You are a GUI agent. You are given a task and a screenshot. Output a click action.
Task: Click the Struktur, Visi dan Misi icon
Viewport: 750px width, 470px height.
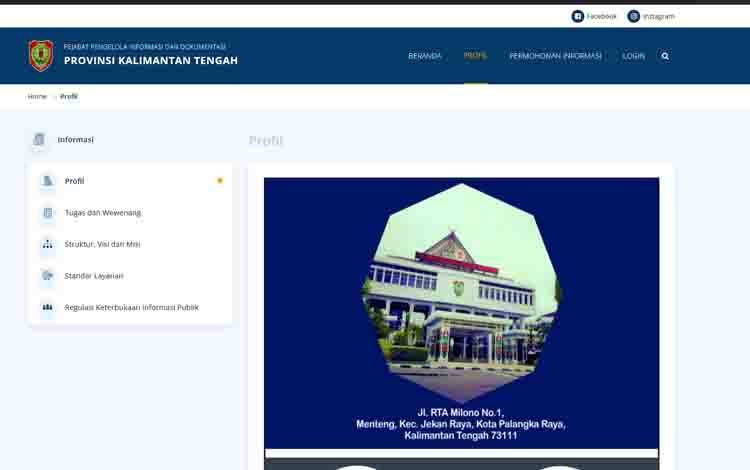[47, 244]
